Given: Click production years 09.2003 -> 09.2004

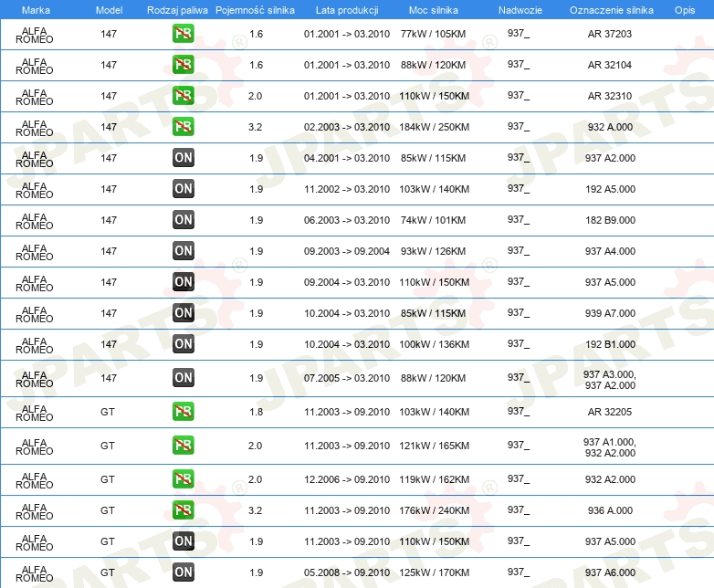Looking at the screenshot, I should pos(347,251).
